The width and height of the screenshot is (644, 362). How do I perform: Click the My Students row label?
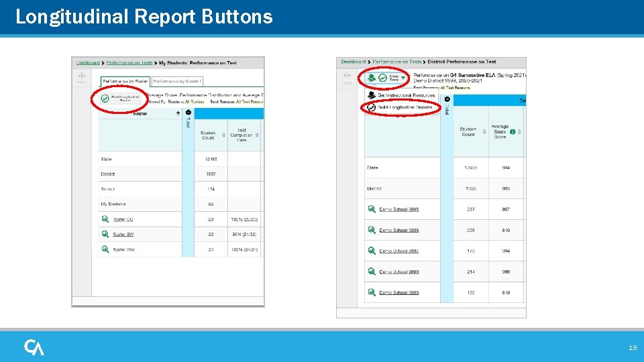[x=113, y=204]
